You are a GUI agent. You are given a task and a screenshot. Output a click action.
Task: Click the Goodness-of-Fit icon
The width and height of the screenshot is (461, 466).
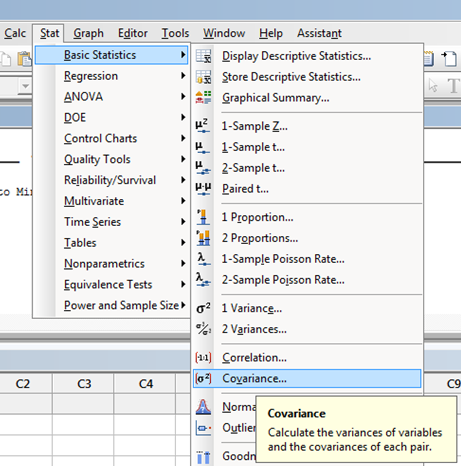pyautogui.click(x=203, y=457)
